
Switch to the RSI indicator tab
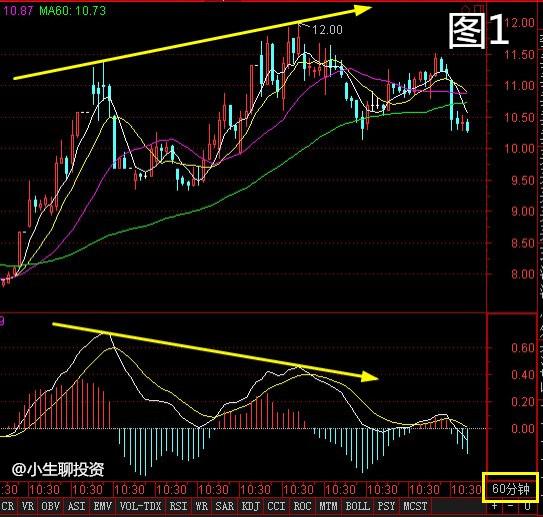178,506
